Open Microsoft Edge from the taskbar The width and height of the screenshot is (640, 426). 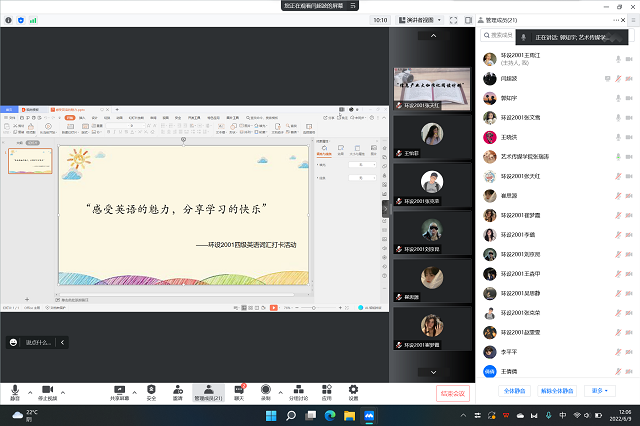[x=330, y=416]
